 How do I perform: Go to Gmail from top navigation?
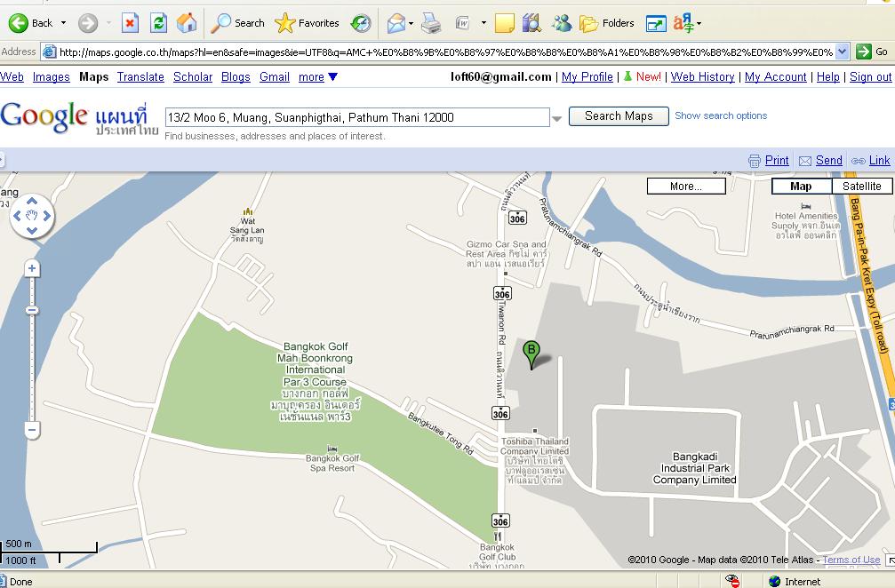click(275, 77)
